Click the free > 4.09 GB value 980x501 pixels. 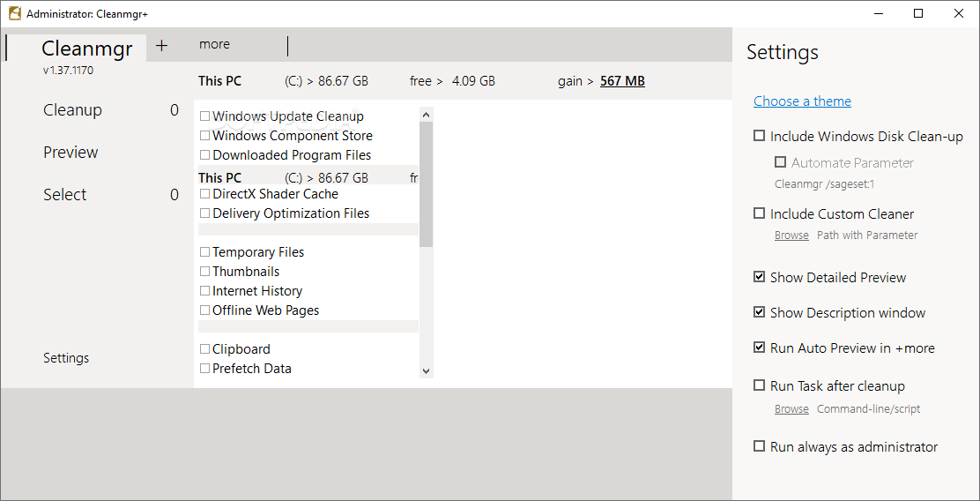[452, 80]
